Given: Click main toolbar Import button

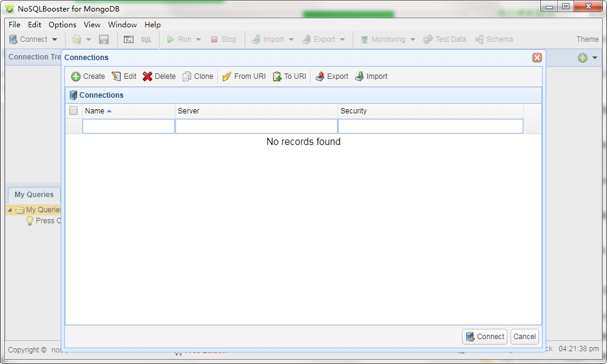Looking at the screenshot, I should [268, 39].
